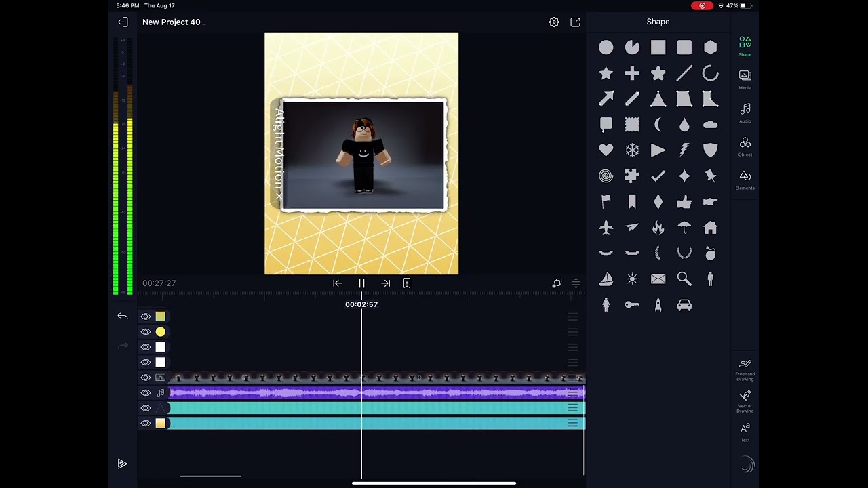Insert the airplane shape

coord(606,228)
